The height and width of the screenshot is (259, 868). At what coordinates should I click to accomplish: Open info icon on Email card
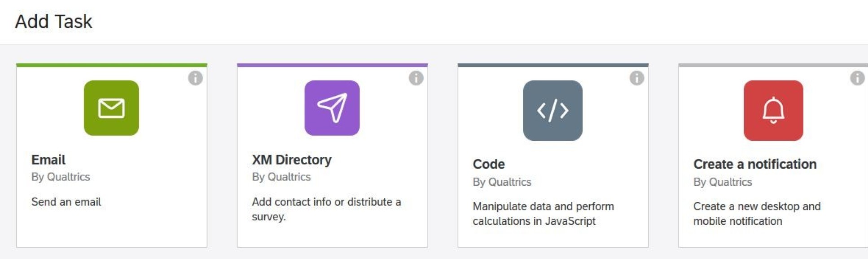[195, 78]
